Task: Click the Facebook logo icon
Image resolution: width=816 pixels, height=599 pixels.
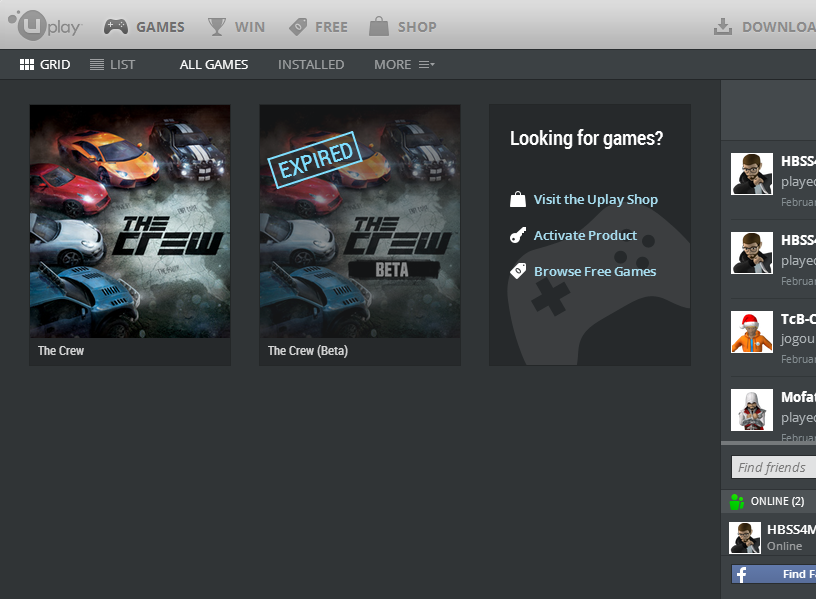Action: [742, 575]
